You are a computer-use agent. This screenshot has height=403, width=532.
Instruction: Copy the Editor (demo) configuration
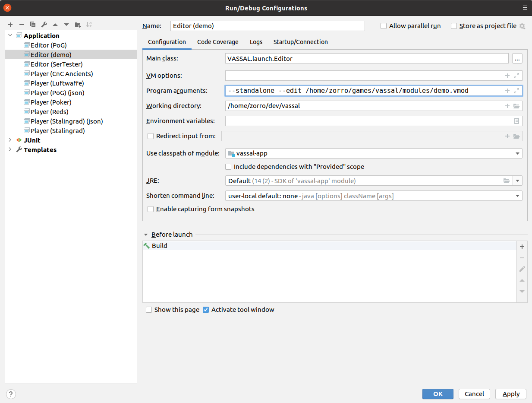click(x=32, y=25)
